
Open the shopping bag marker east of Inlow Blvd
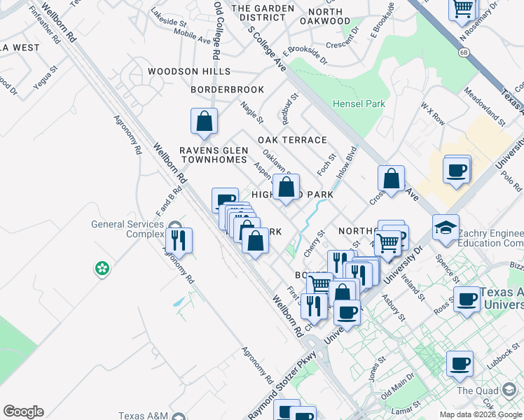coord(392,180)
